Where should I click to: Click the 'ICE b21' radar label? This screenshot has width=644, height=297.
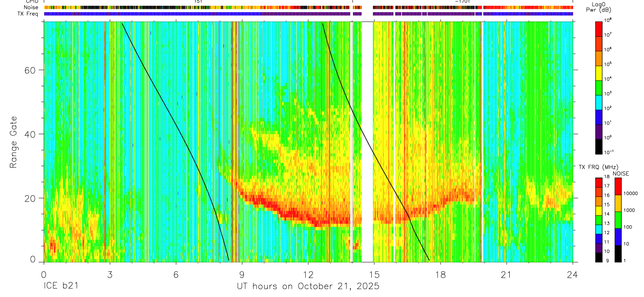[61, 287]
